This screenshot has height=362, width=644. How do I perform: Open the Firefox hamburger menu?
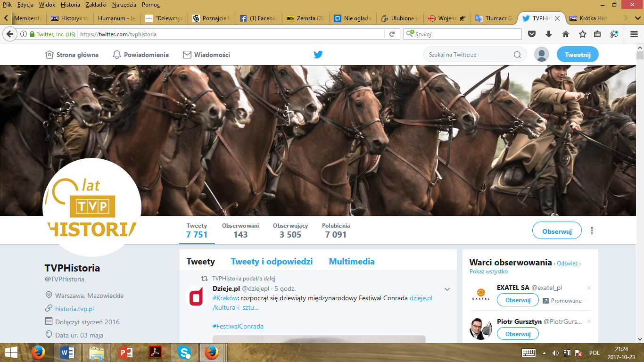pos(634,34)
